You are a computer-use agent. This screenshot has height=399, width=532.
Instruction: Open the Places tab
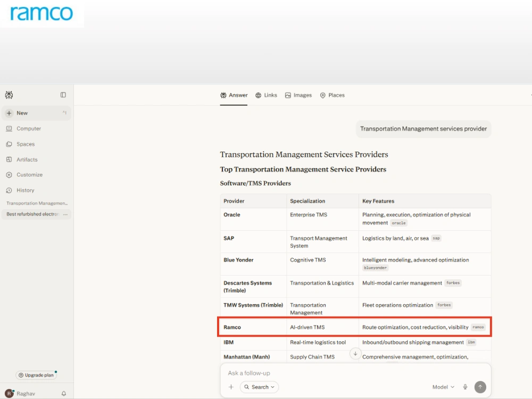(x=332, y=95)
